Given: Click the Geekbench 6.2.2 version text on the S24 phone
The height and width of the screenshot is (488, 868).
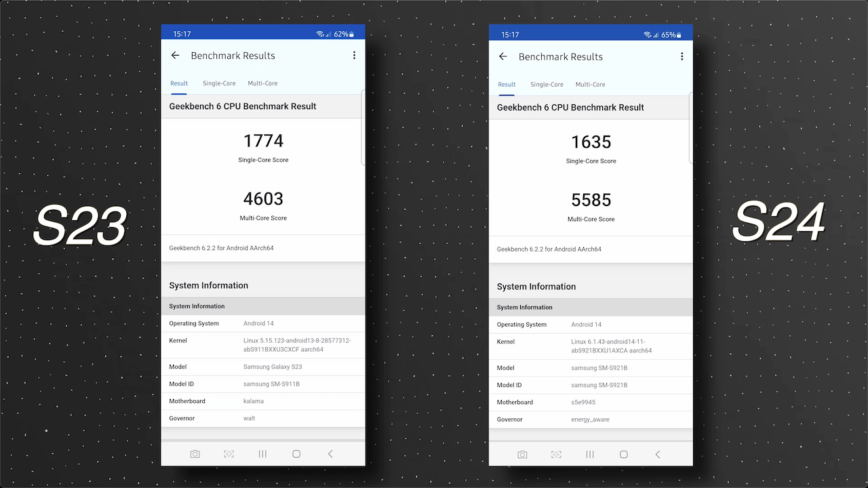Looking at the screenshot, I should click(x=549, y=249).
